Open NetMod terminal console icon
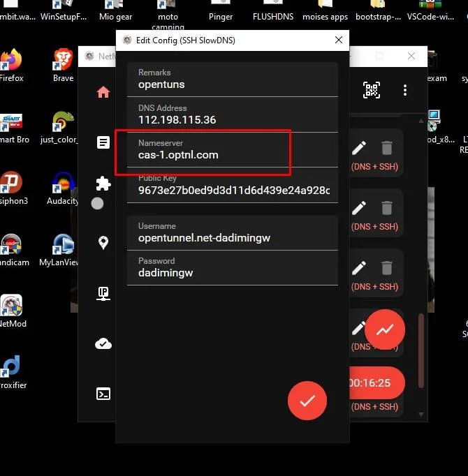Viewport: 468px width, 476px height. click(x=103, y=394)
